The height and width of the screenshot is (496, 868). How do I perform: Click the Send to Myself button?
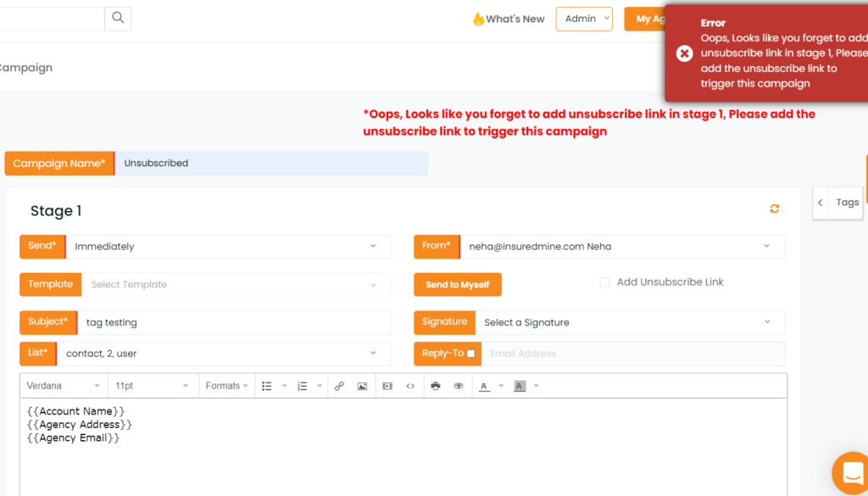tap(457, 285)
